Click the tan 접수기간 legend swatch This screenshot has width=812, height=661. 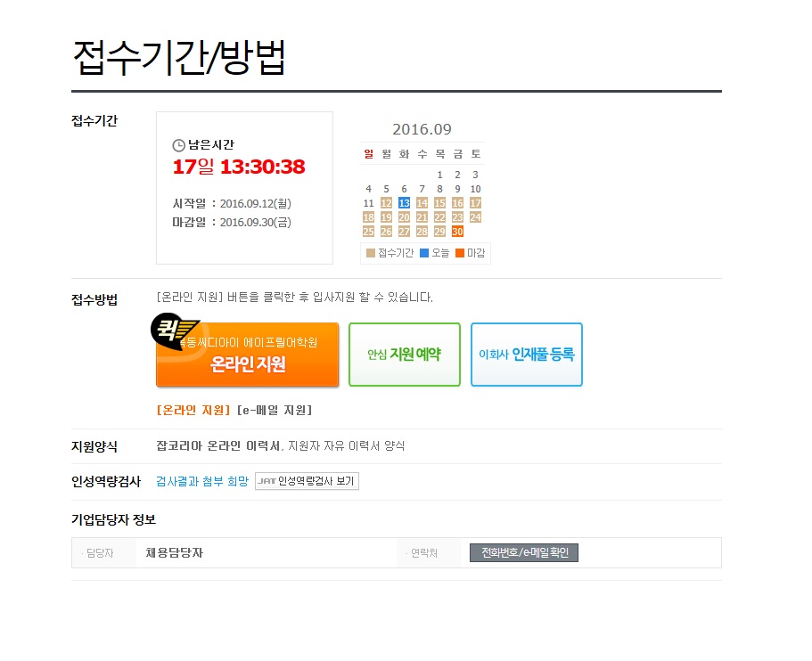click(370, 253)
